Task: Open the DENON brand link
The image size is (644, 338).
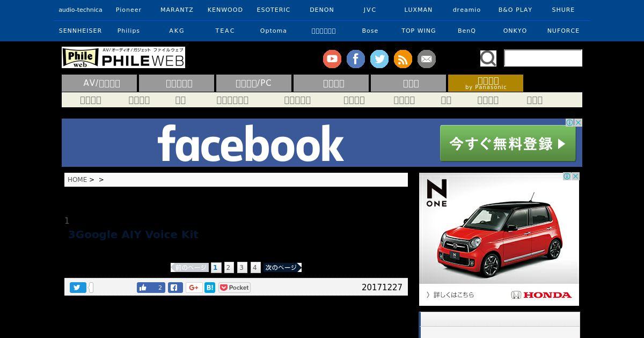Action: click(x=322, y=10)
